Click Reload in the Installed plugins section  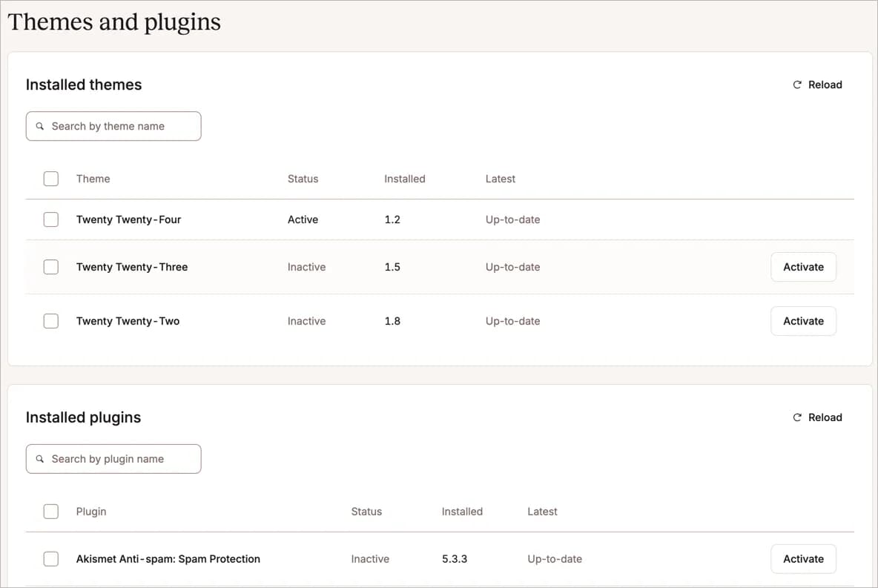(823, 417)
